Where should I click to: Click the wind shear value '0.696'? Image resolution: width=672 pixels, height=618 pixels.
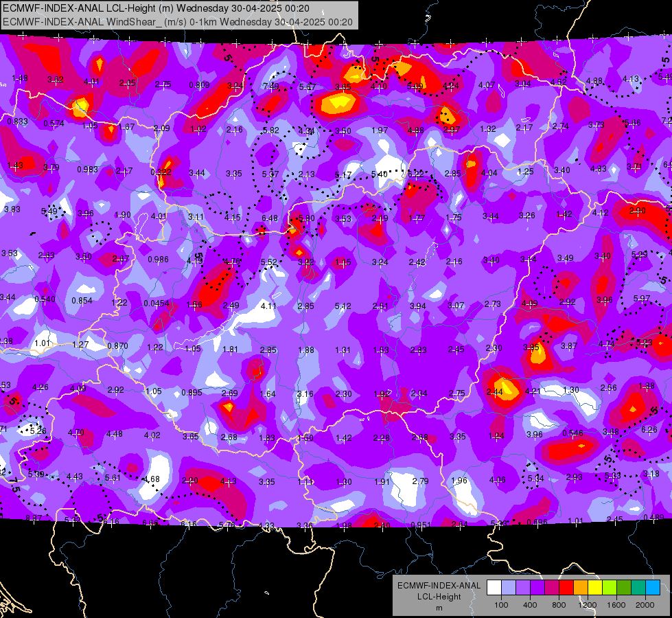[x=537, y=522]
